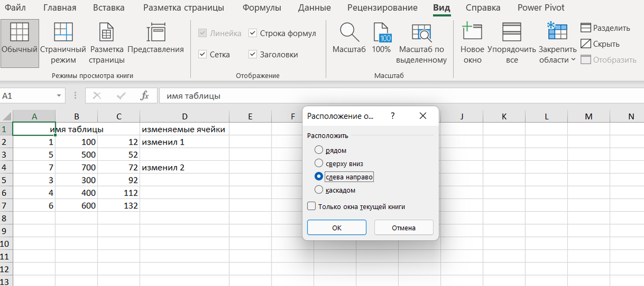
Task: Click Закрепить области icon
Action: [x=557, y=32]
